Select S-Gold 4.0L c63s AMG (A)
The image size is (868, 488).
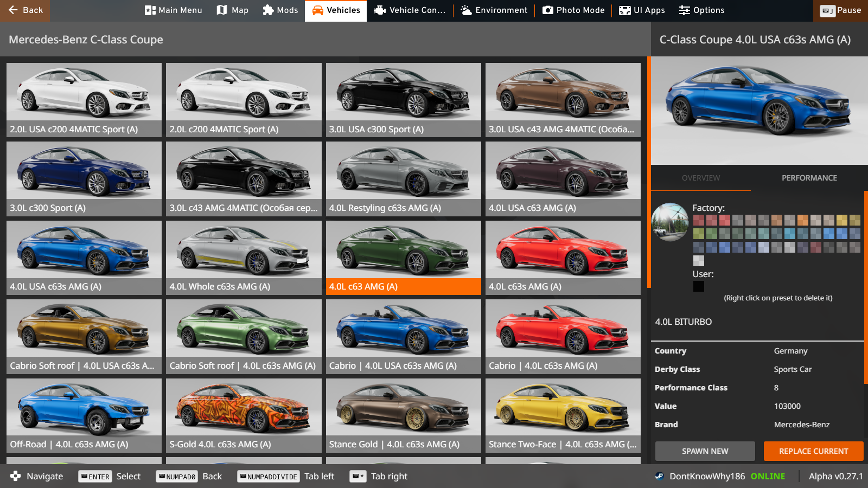pyautogui.click(x=244, y=415)
